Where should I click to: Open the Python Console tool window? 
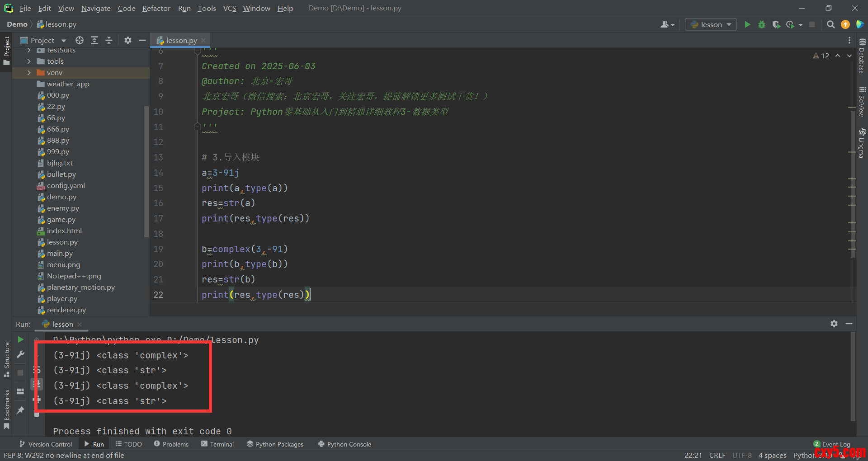pyautogui.click(x=344, y=444)
